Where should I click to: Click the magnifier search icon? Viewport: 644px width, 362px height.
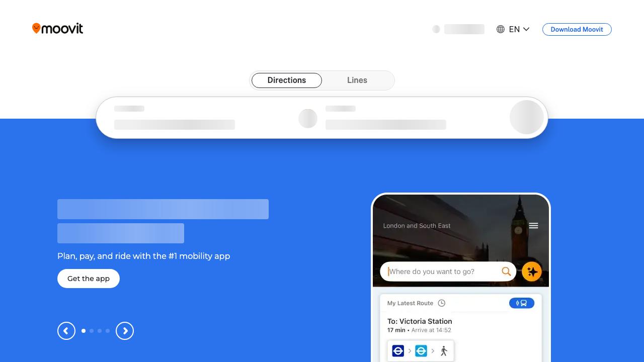pos(506,271)
